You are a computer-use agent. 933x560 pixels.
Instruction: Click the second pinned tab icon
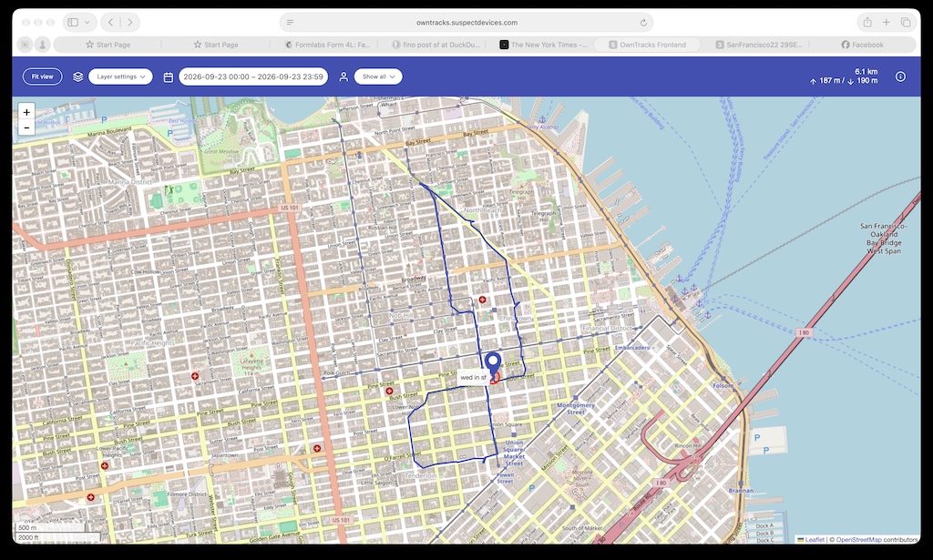click(x=42, y=45)
